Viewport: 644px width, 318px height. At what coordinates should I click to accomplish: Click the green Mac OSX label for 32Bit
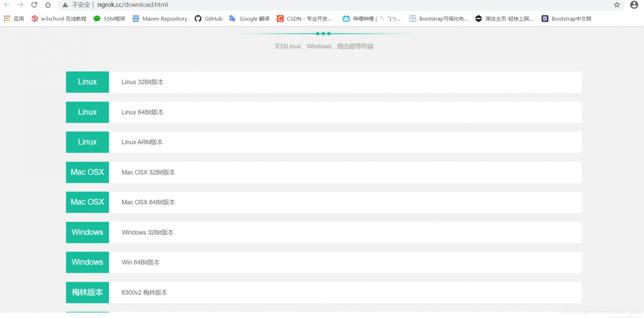coord(88,172)
